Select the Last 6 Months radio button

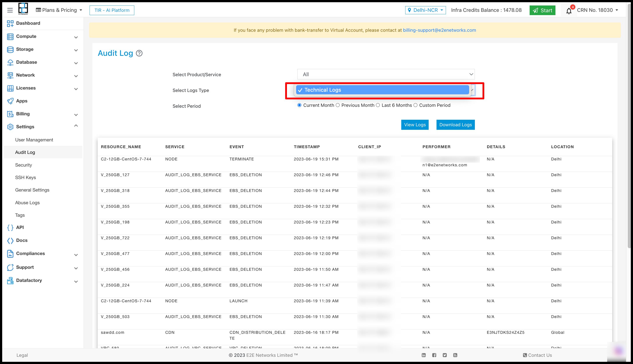tap(378, 105)
